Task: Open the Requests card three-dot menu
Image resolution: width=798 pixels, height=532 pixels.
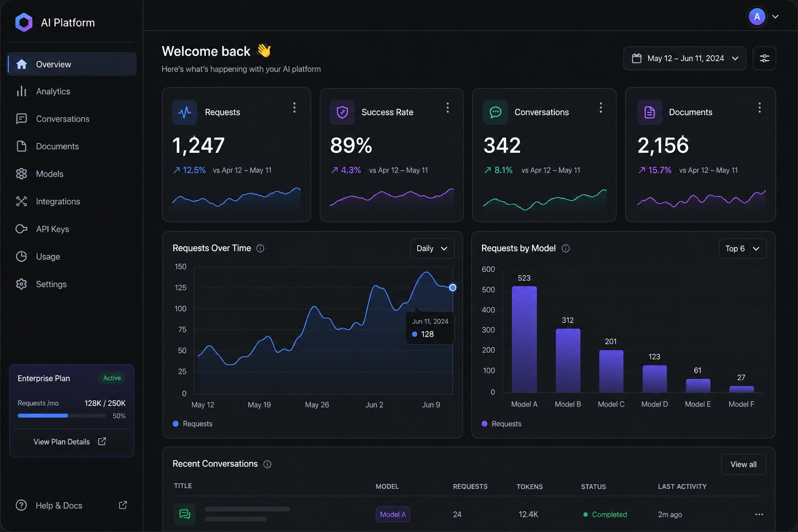Action: 294,108
